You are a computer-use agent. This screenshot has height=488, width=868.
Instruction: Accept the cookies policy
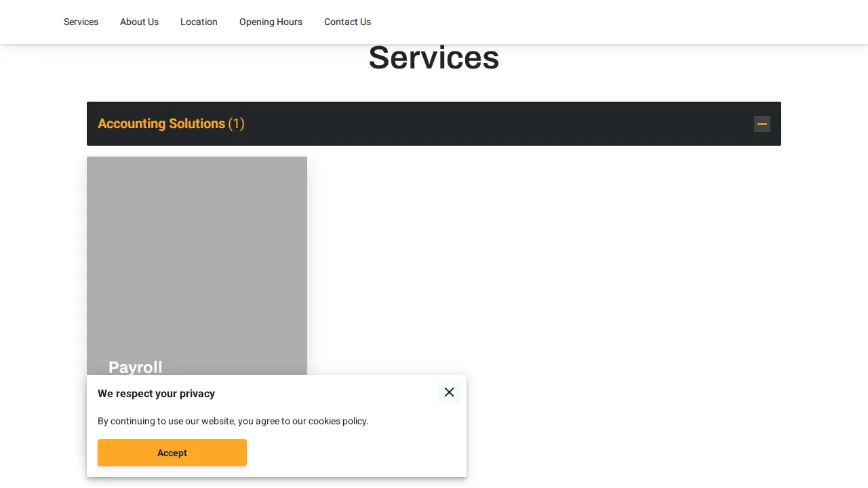click(172, 453)
